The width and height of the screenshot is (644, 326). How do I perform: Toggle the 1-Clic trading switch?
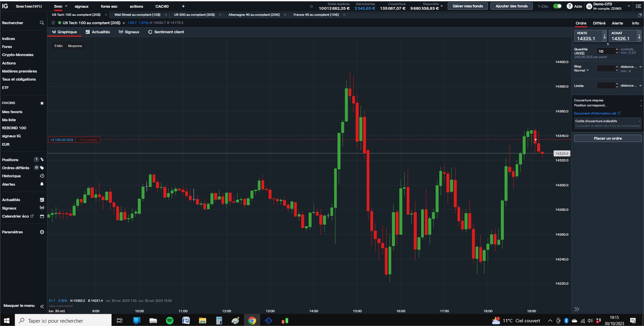557,6
